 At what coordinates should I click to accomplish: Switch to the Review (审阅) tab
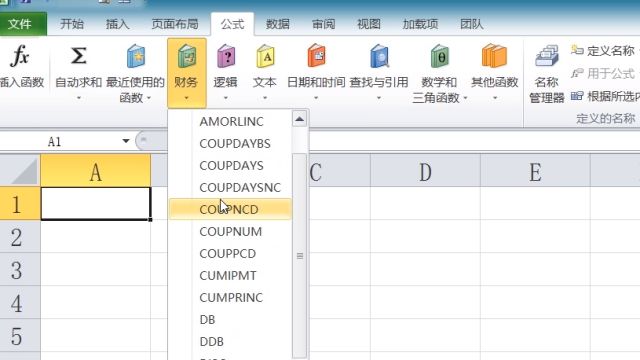323,24
